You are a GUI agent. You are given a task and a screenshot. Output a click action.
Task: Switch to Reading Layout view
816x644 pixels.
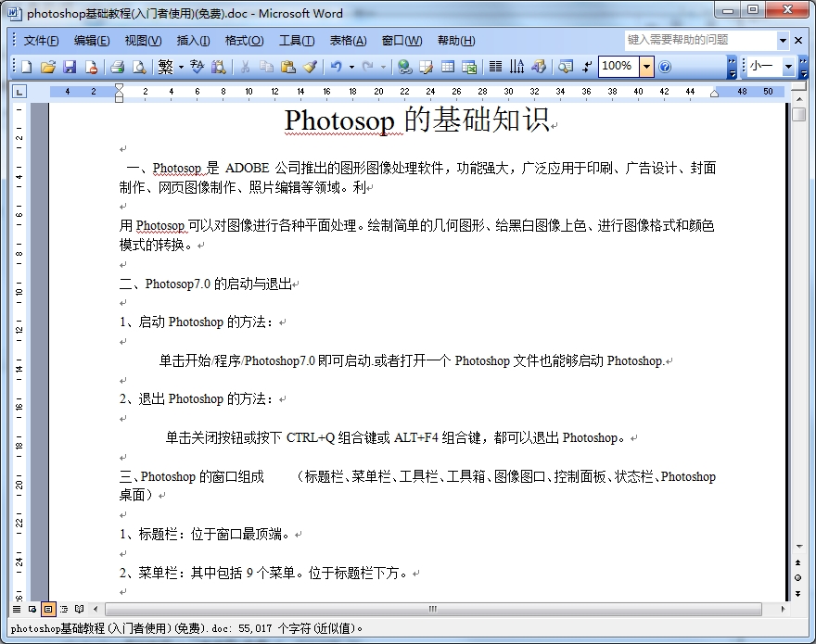click(x=79, y=609)
